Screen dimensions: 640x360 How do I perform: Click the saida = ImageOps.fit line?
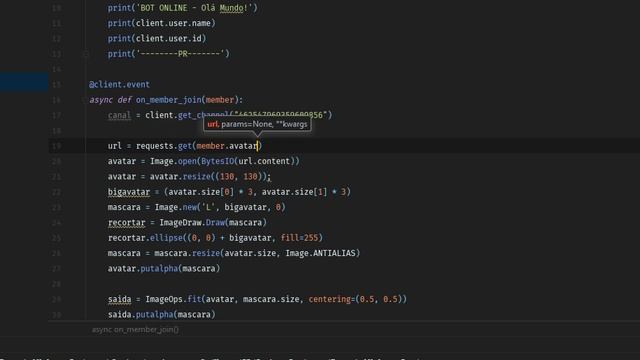(257, 299)
